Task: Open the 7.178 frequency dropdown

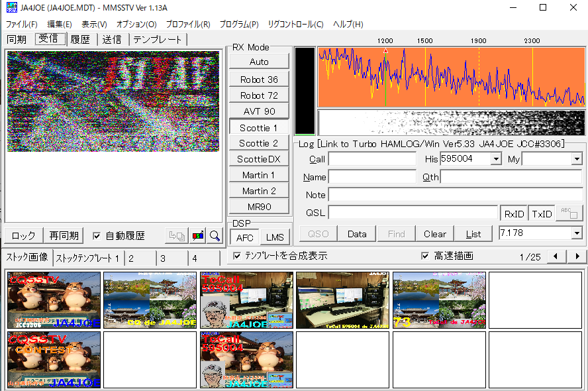Action: (577, 233)
